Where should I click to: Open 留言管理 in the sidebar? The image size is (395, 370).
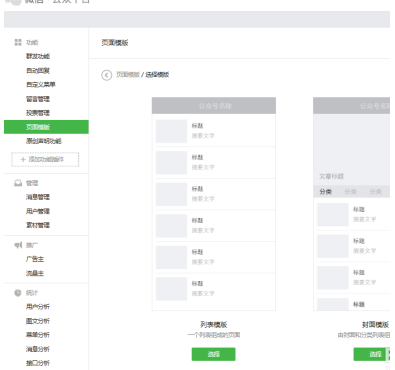point(38,99)
